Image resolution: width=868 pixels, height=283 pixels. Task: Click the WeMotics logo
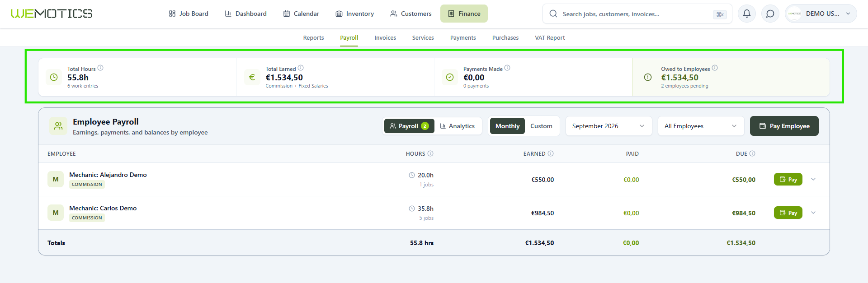[52, 14]
